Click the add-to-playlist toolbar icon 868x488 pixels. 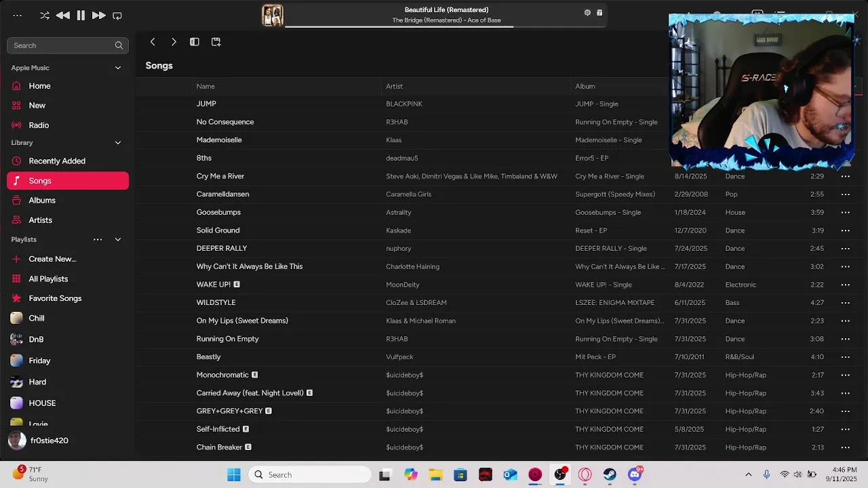216,42
